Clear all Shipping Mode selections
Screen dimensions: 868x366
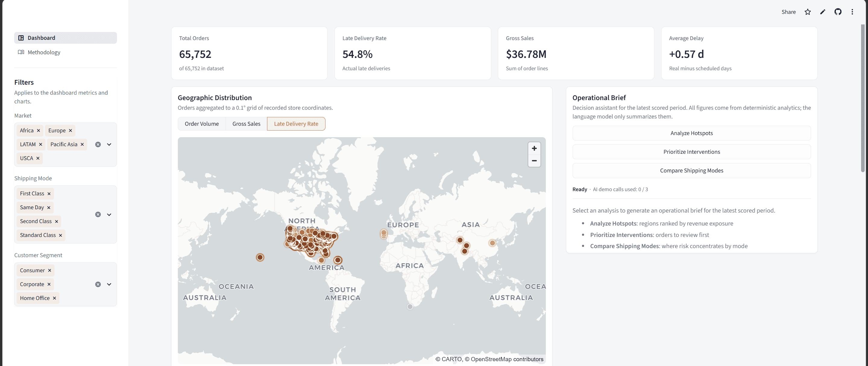pyautogui.click(x=98, y=214)
